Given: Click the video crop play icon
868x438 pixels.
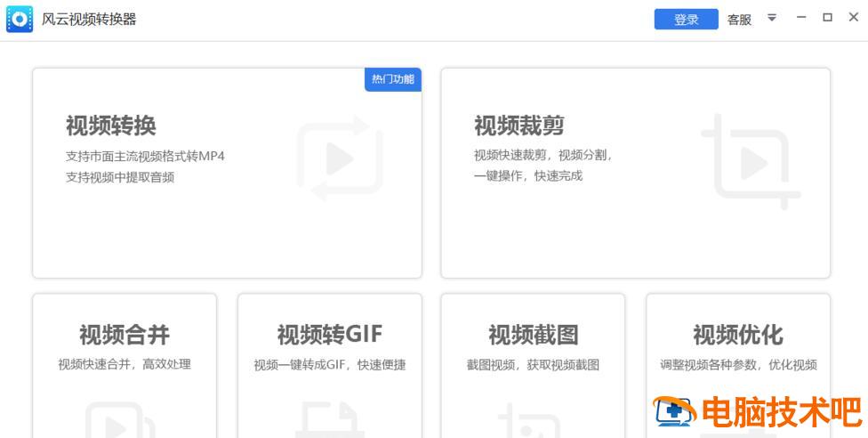Looking at the screenshot, I should pos(751,162).
